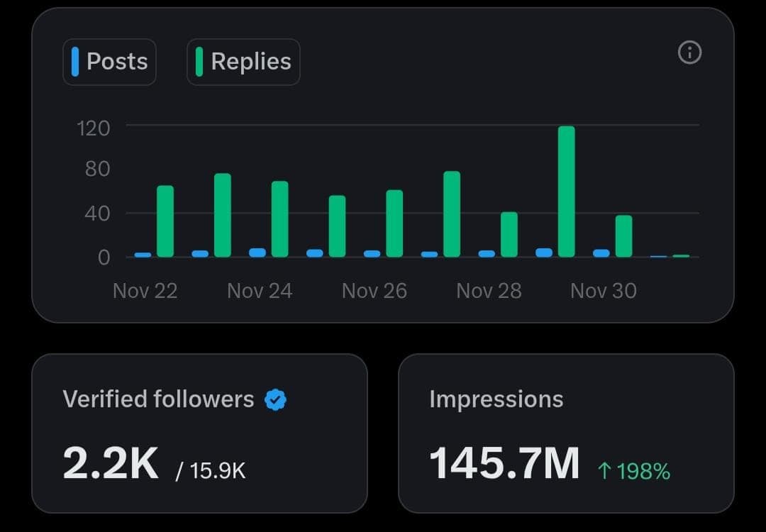The width and height of the screenshot is (766, 532).
Task: Toggle the Posts series legend chip
Action: 109,62
